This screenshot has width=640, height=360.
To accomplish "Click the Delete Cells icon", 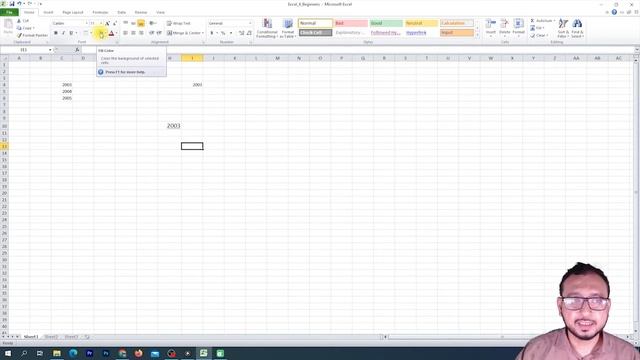I will 504,24.
